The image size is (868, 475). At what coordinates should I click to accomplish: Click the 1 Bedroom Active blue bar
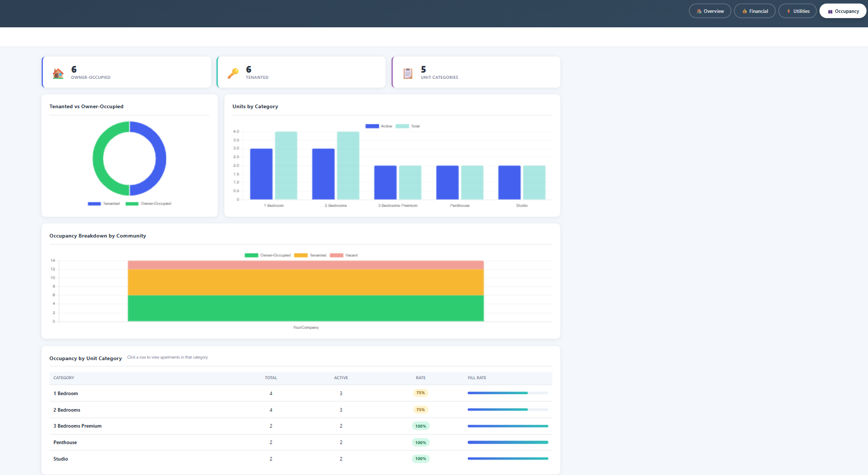(x=261, y=174)
